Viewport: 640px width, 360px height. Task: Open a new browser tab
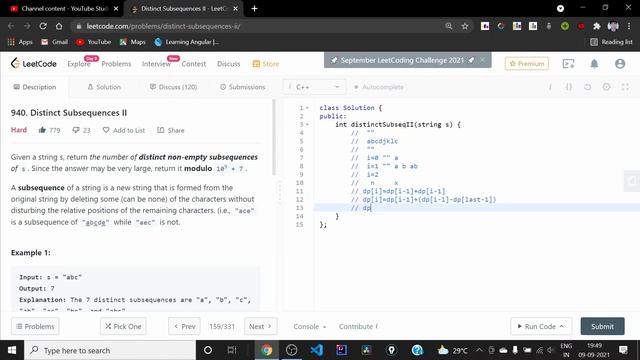pos(254,9)
